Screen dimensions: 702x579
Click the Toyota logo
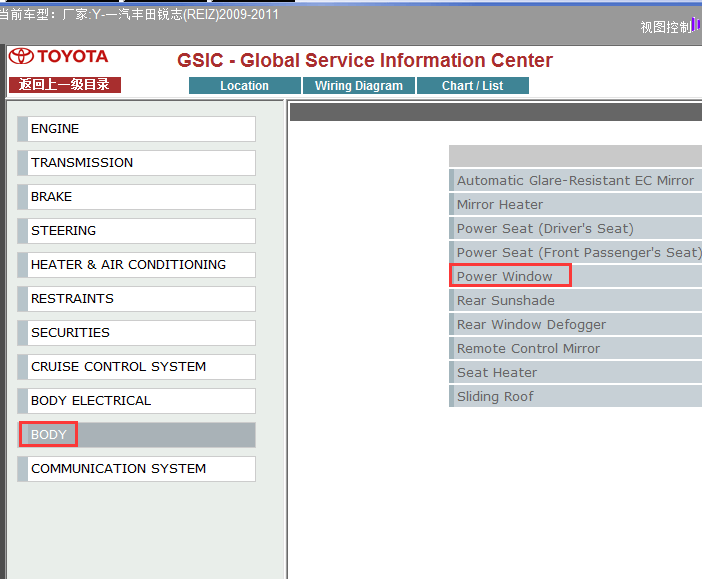(x=59, y=56)
